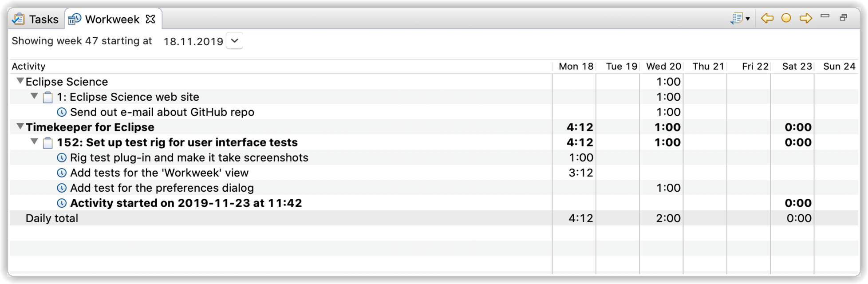
Task: Select the active activity started on 2019-11-23
Action: pyautogui.click(x=186, y=203)
